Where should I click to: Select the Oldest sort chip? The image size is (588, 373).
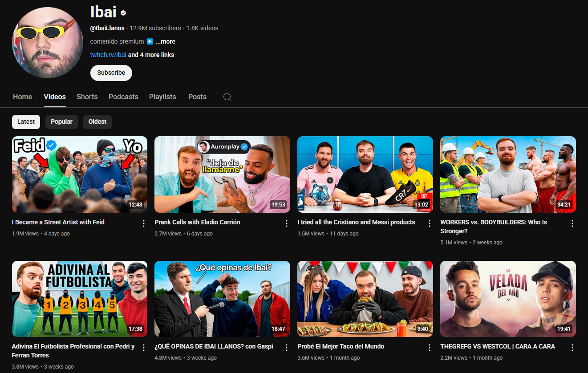click(x=97, y=122)
